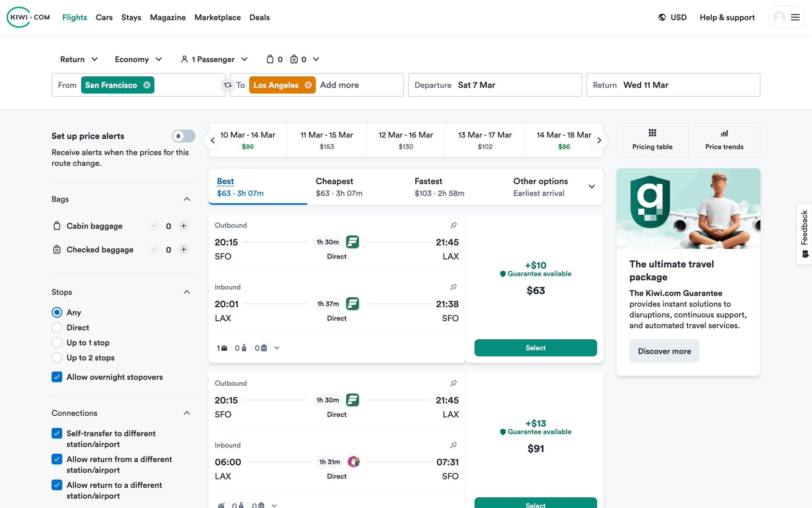Uncheck Self-transfer to different station/airport
Image resolution: width=812 pixels, height=508 pixels.
pos(57,433)
